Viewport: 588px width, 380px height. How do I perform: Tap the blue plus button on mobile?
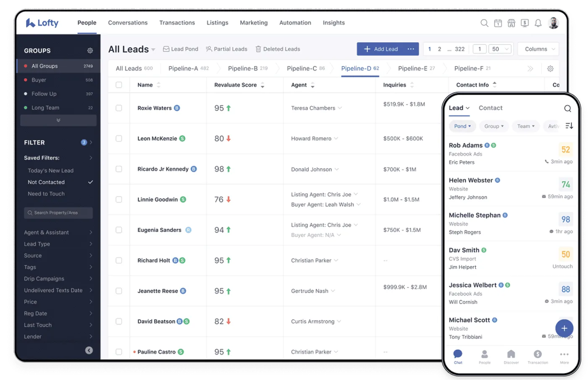tap(564, 328)
